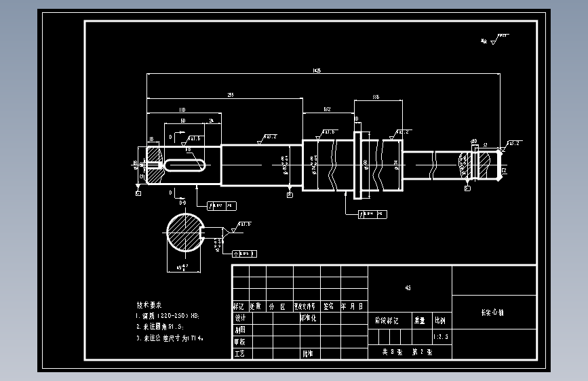Select the overall length dimension above the shaft

317,70
